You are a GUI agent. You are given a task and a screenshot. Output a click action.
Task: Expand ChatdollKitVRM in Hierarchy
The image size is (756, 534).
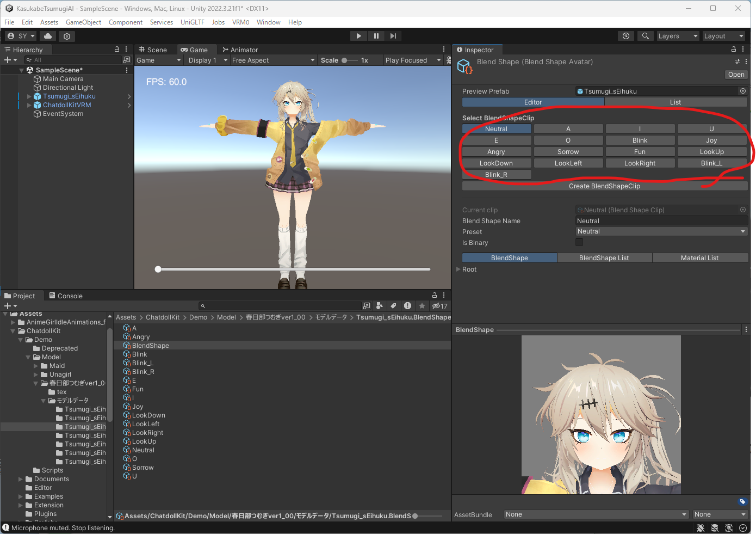point(29,105)
